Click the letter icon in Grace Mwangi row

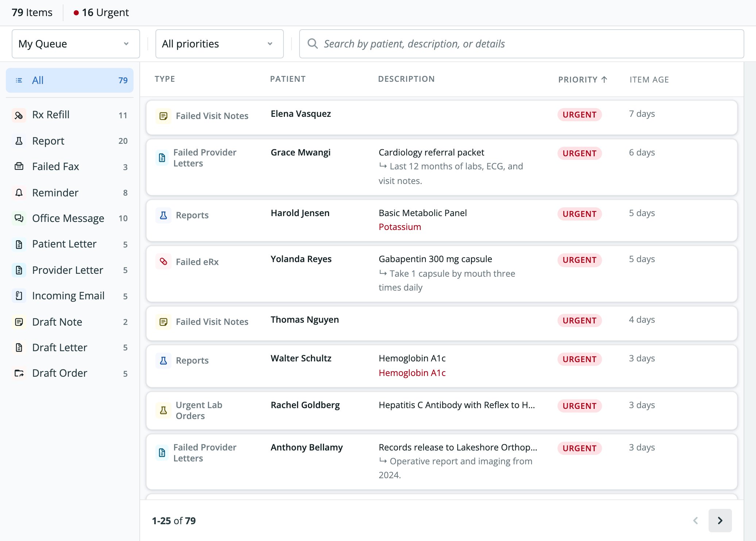(162, 158)
